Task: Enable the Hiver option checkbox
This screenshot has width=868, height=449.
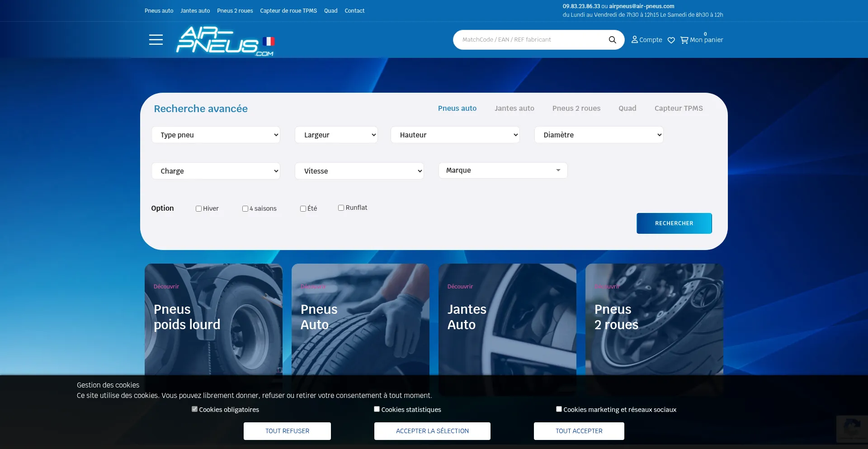Action: pos(198,209)
